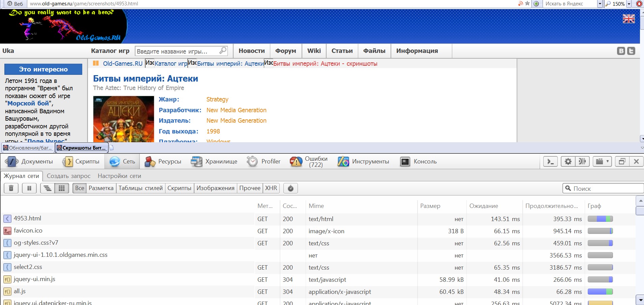Open the Статьи menu item
This screenshot has height=305, width=644.
pyautogui.click(x=342, y=51)
